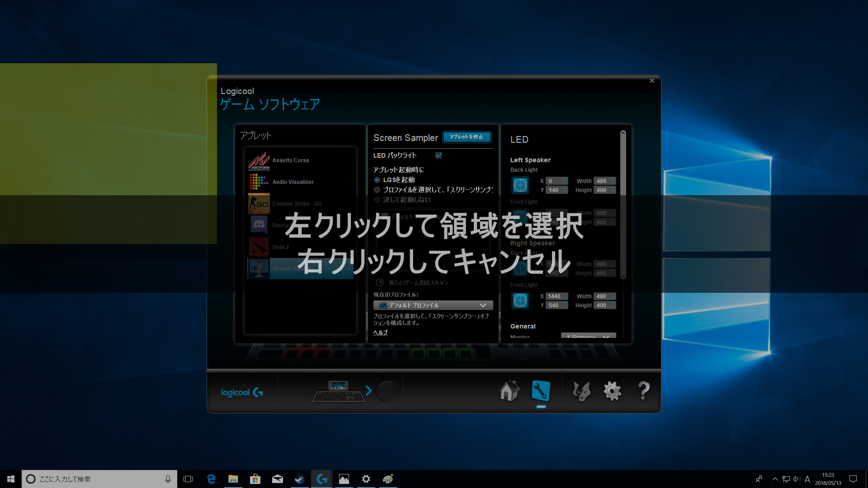This screenshot has height=488, width=868.
Task: Open settings gear in Logicool bar
Action: tap(613, 391)
